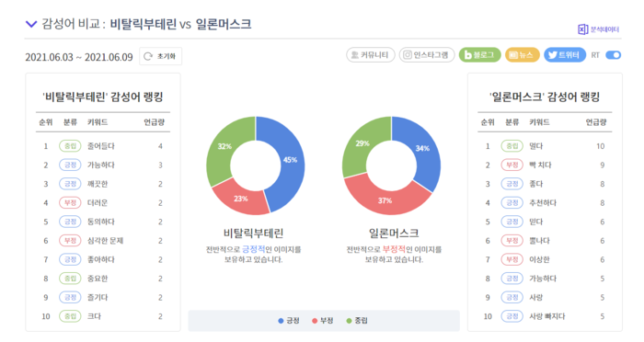Viewport: 644px width, 342px height.
Task: Click the blue 45% segment of 비탈릭부테린 chart
Action: [287, 162]
